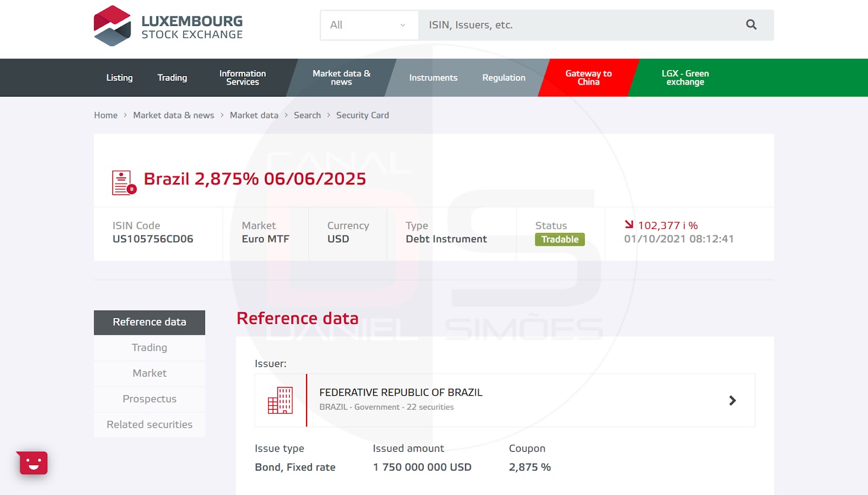Click the FEDERATIVE REPUBLIC OF BRAZIL issuer name

pyautogui.click(x=401, y=392)
